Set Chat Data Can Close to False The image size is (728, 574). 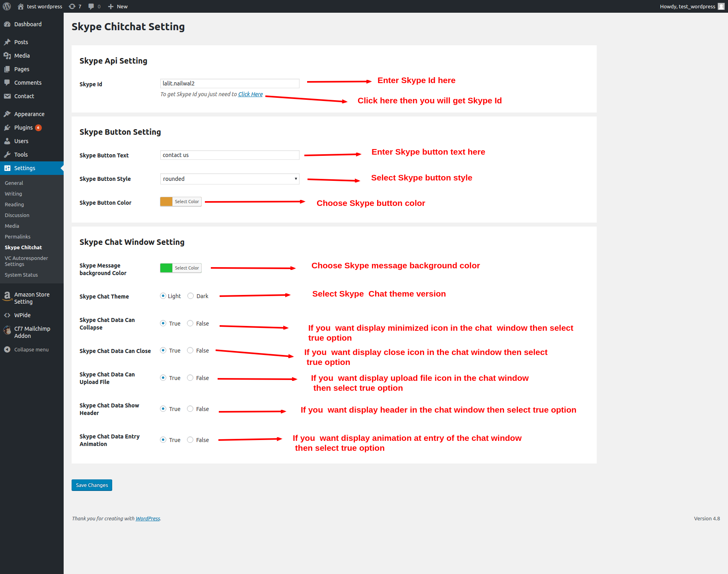[x=190, y=350]
